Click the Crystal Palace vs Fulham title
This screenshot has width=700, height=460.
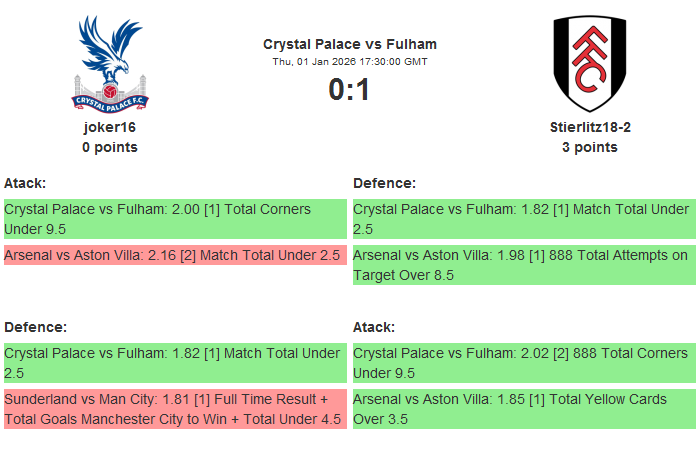pos(350,44)
